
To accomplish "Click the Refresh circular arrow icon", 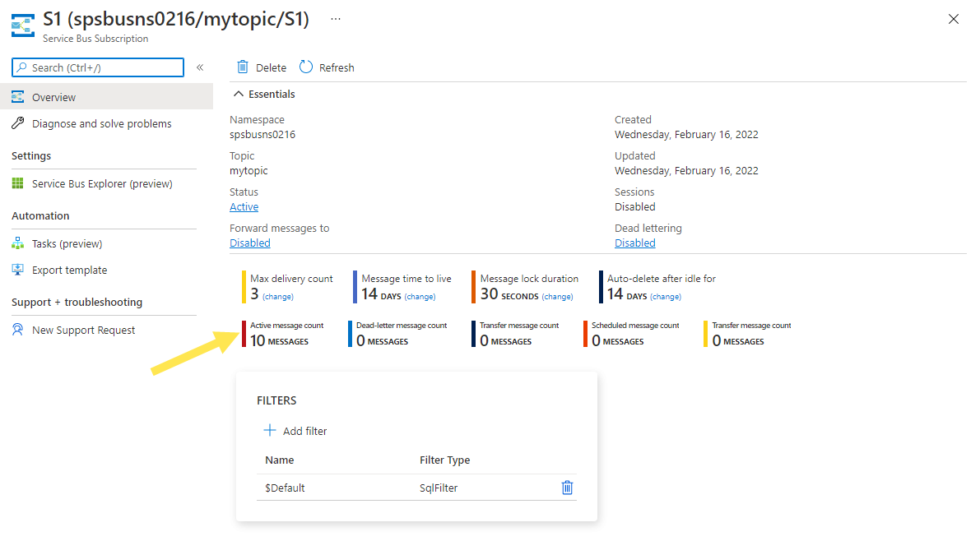I will click(305, 67).
